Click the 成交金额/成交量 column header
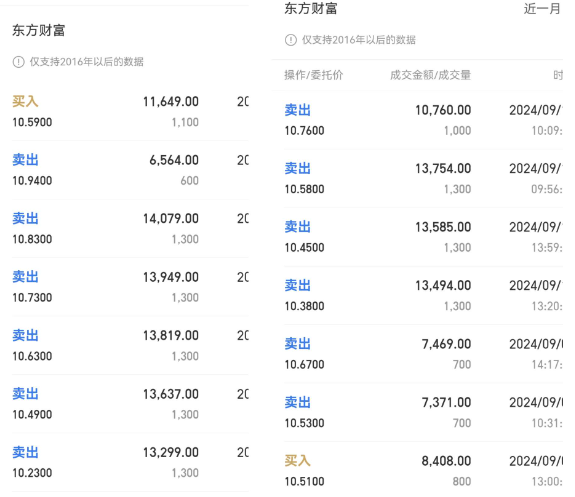575x497 pixels. coord(430,75)
